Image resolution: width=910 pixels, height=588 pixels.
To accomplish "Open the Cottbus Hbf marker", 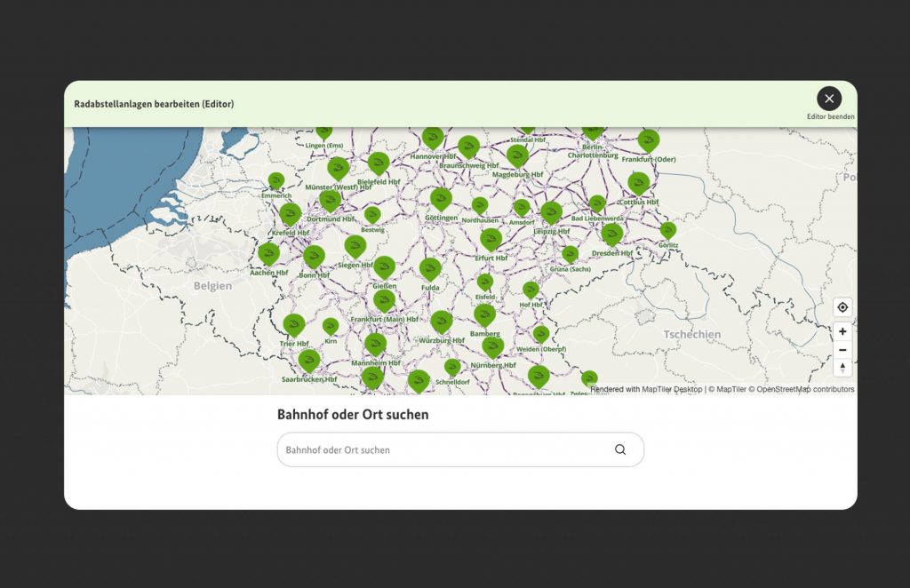I will 639,184.
